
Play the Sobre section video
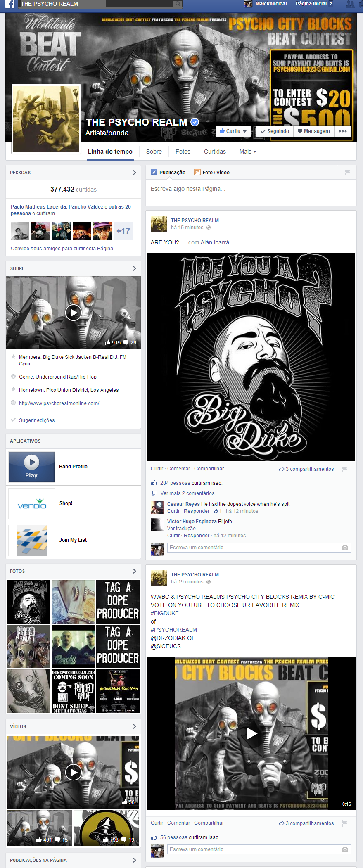click(73, 313)
